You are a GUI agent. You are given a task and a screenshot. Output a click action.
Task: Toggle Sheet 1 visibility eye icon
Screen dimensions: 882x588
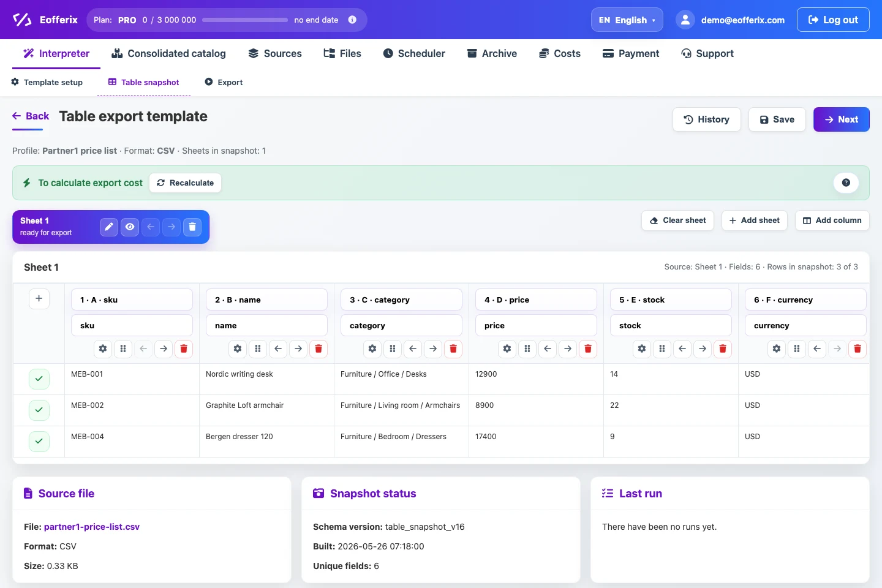click(x=130, y=227)
